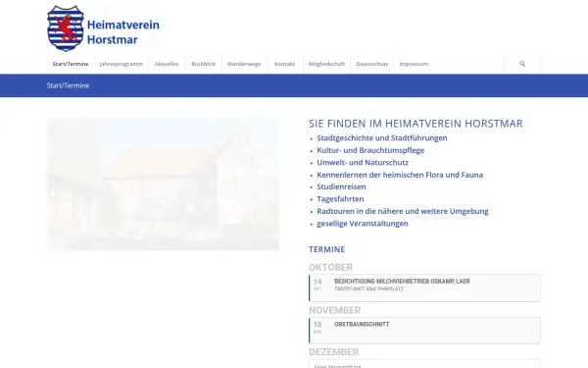Select 'Studienreisen' list item
Image resolution: width=588 pixels, height=368 pixels.
click(341, 186)
